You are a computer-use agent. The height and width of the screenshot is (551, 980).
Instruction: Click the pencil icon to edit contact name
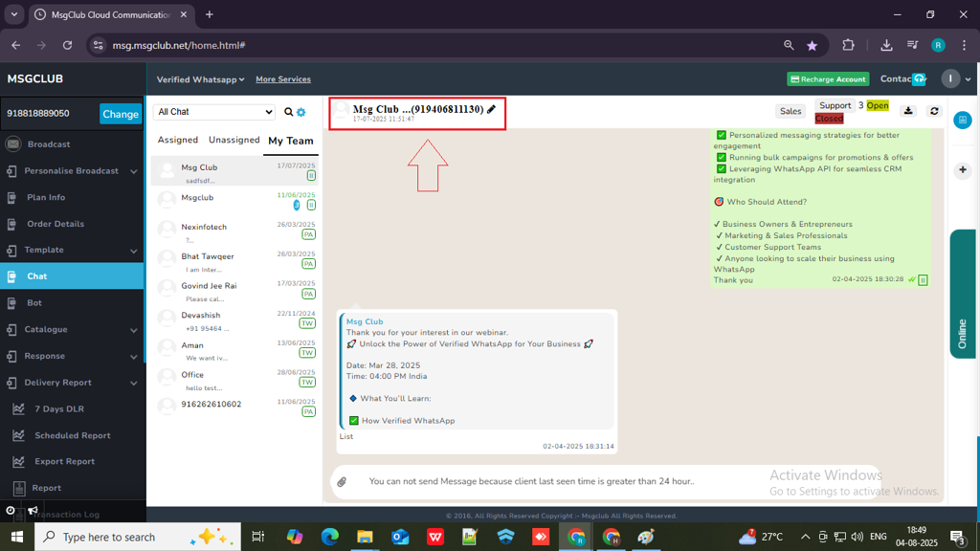(491, 109)
